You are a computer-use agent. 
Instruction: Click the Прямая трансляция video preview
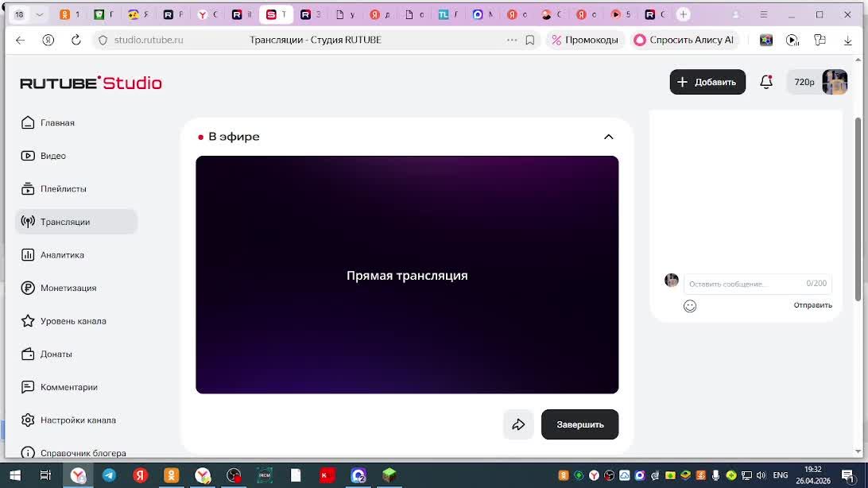point(407,275)
